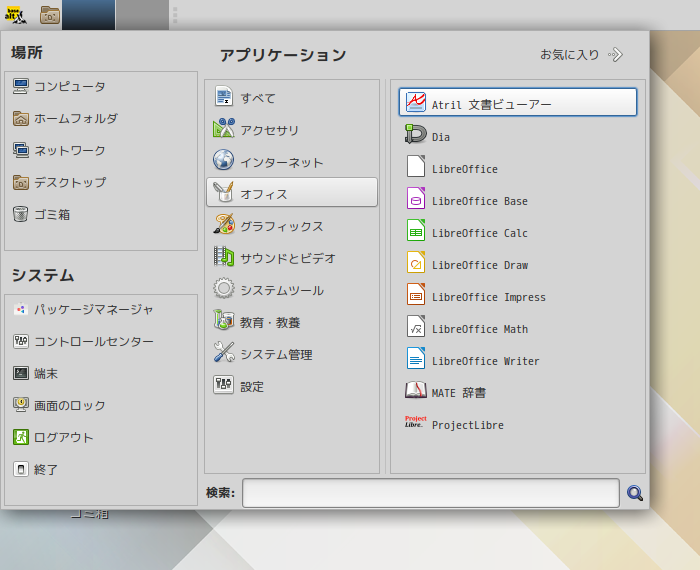The image size is (700, 570).
Task: Switch to the gray workspace in the panel
Action: point(142,15)
